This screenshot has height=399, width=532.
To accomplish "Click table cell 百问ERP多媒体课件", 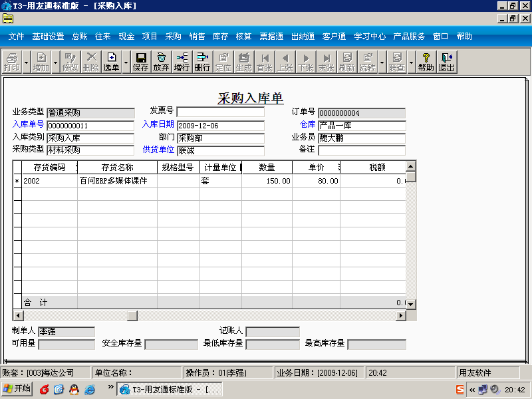I will [118, 181].
